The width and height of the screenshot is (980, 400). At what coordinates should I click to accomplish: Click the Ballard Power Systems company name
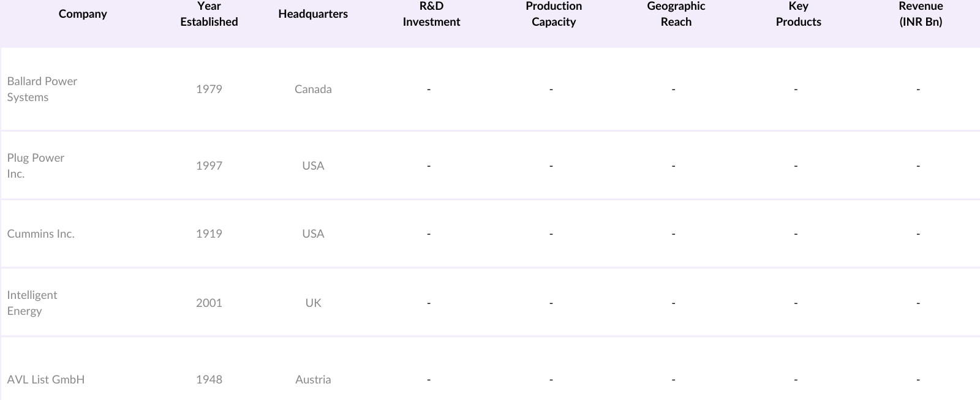click(x=42, y=89)
